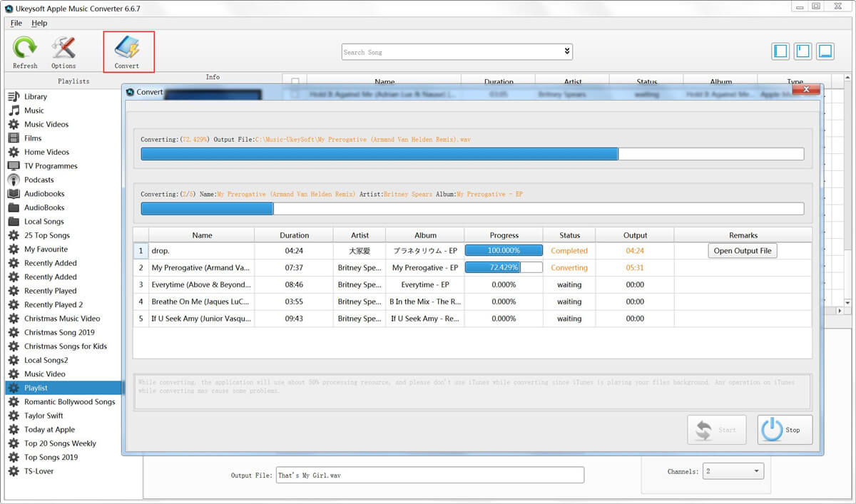Screen dimensions: 856x504
Task: Toggle the select-all checkbox in song list header
Action: point(295,81)
